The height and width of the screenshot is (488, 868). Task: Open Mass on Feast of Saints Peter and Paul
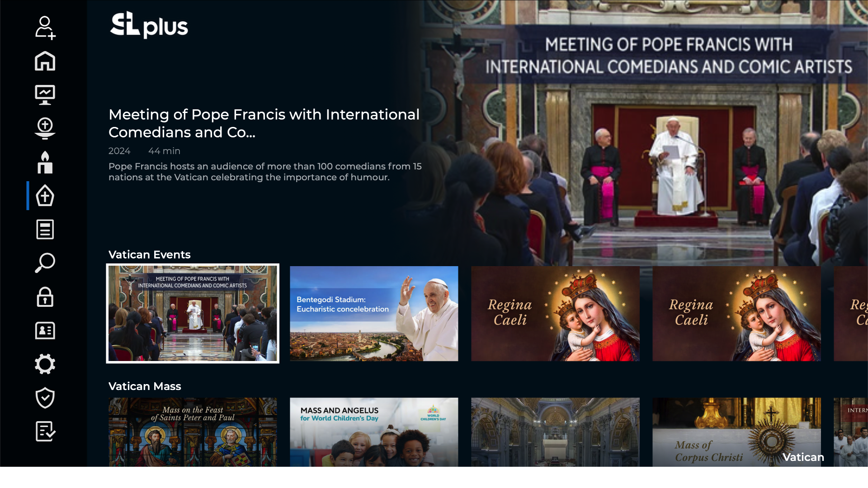click(193, 432)
